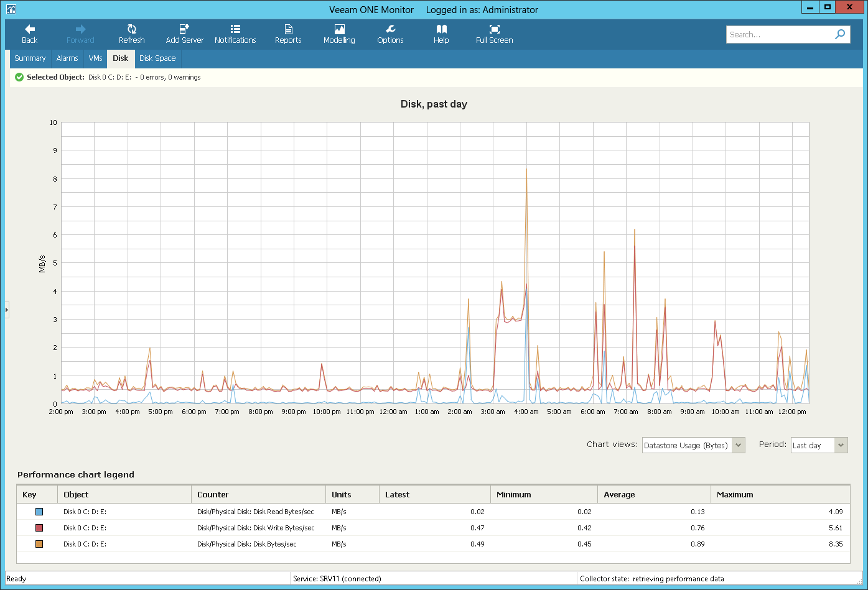The width and height of the screenshot is (868, 590).
Task: Click the 5.61 maximum value
Action: 836,528
